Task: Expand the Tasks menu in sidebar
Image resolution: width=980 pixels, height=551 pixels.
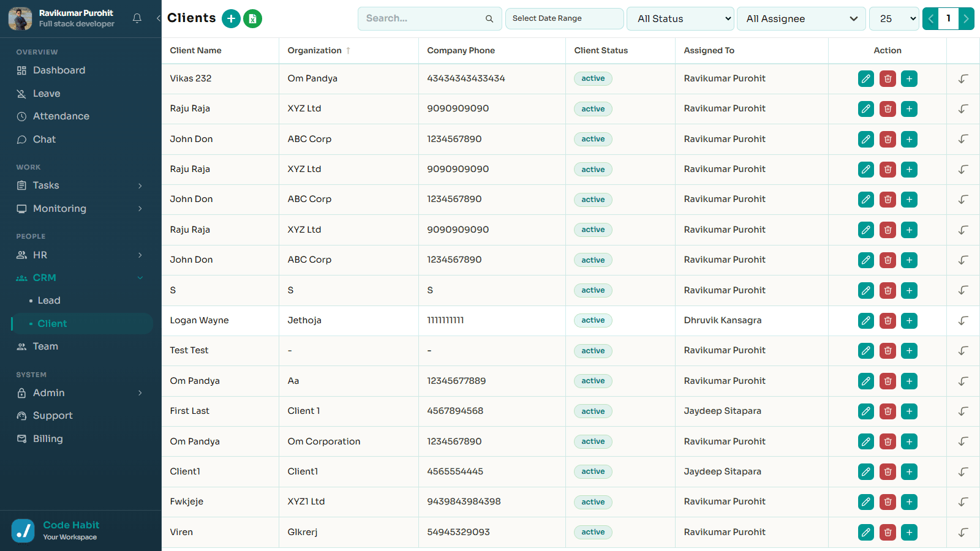Action: coord(81,186)
